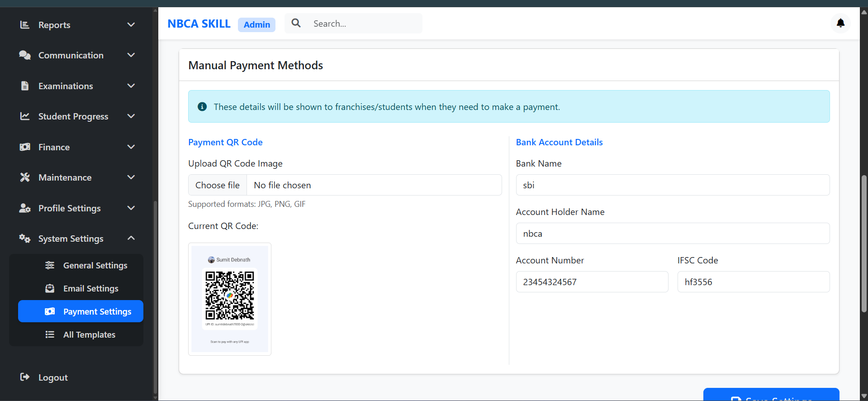Screen dimensions: 868x401
Task: Click the 'Bank Account Details' heading
Action: (x=559, y=142)
